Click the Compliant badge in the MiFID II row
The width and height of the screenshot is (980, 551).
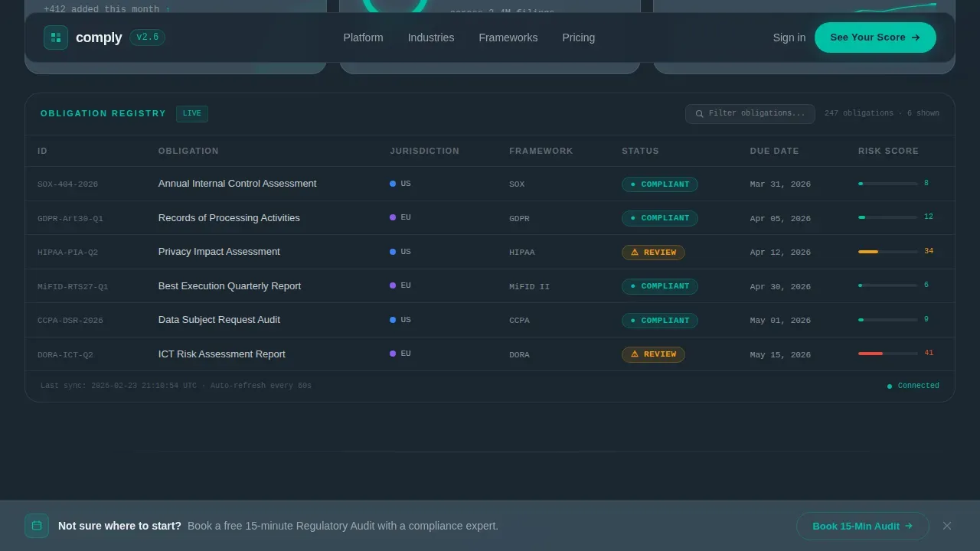(x=660, y=286)
